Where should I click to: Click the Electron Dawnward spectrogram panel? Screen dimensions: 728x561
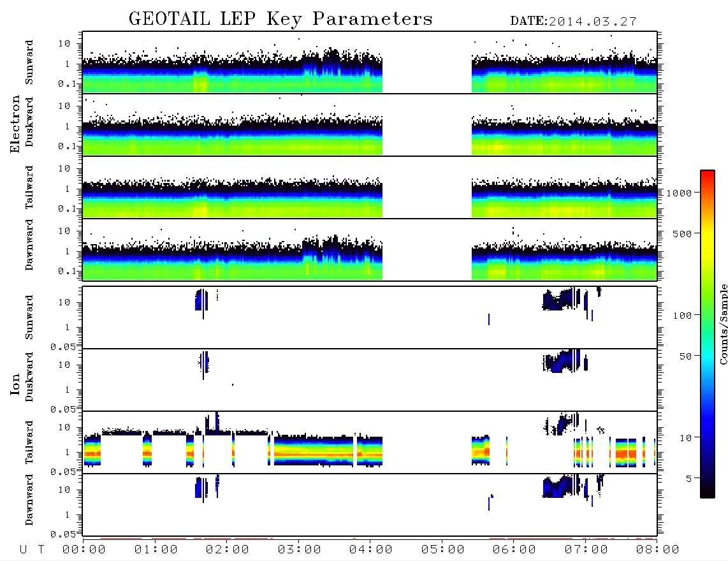[370, 249]
